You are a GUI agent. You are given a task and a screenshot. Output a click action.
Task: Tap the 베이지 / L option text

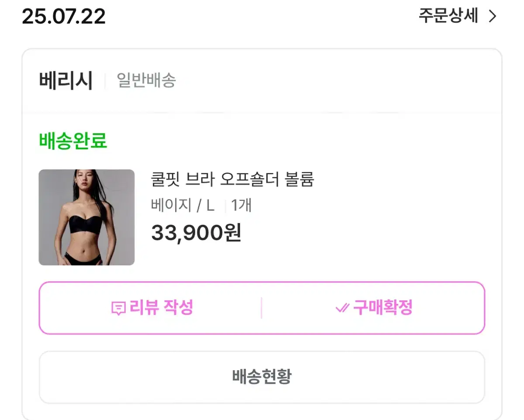183,205
